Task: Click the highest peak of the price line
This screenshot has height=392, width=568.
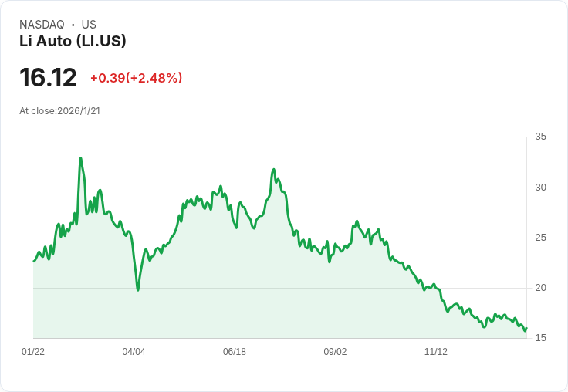Action: click(80, 158)
